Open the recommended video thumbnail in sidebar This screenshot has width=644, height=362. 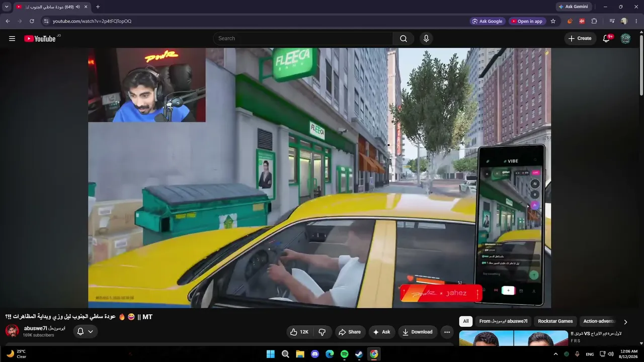click(513, 338)
